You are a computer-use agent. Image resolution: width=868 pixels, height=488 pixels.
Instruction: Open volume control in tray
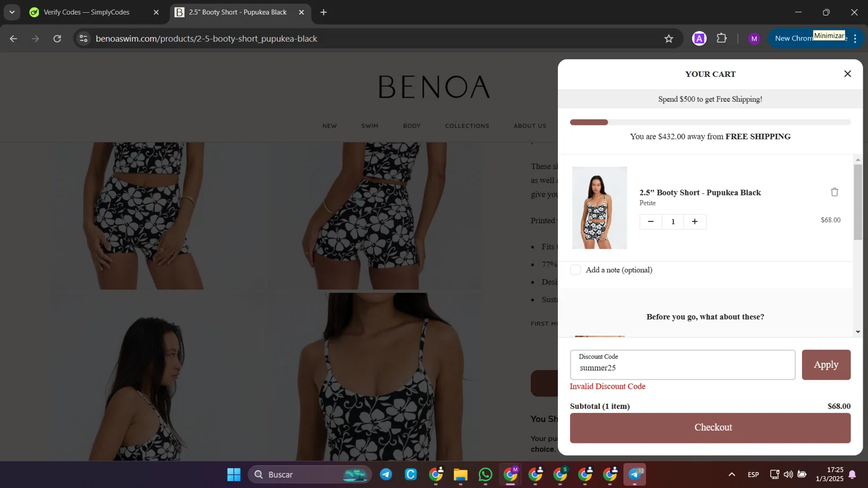pos(788,475)
